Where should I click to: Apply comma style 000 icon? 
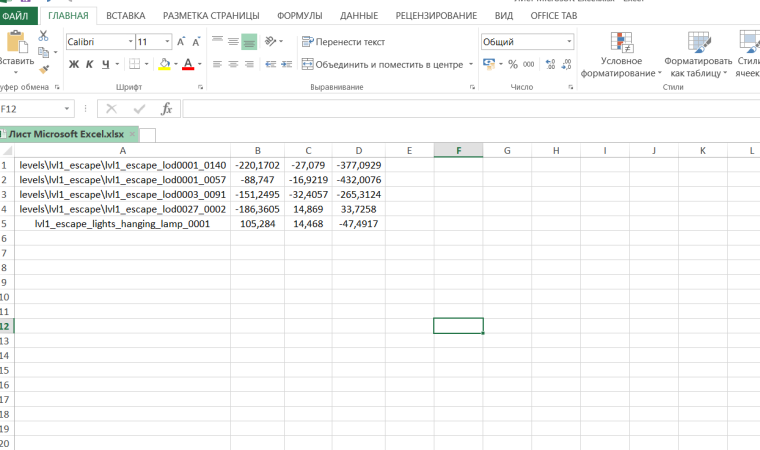(529, 64)
